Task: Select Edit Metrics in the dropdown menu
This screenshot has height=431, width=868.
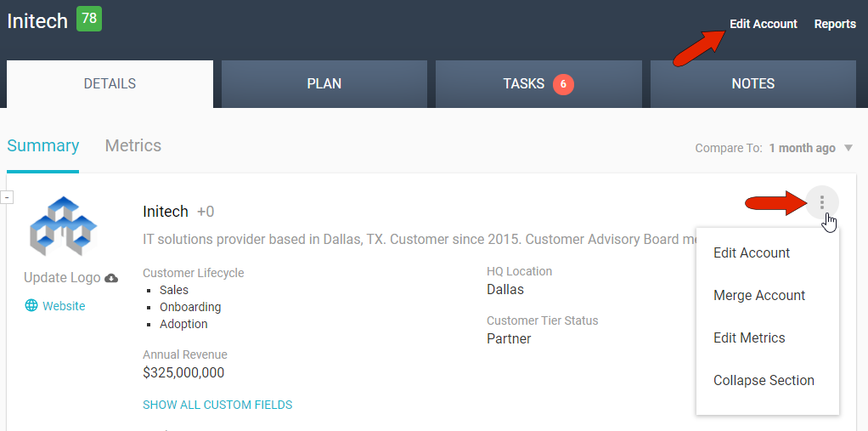Action: 748,337
